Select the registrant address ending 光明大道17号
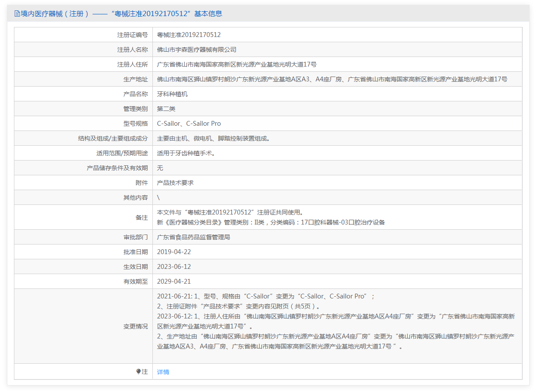This screenshot has width=537, height=392. coord(237,64)
